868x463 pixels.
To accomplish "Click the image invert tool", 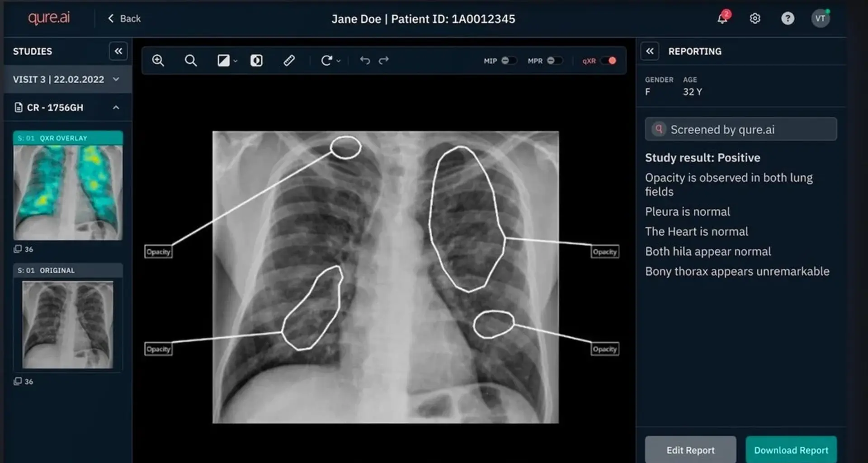I will pos(256,60).
